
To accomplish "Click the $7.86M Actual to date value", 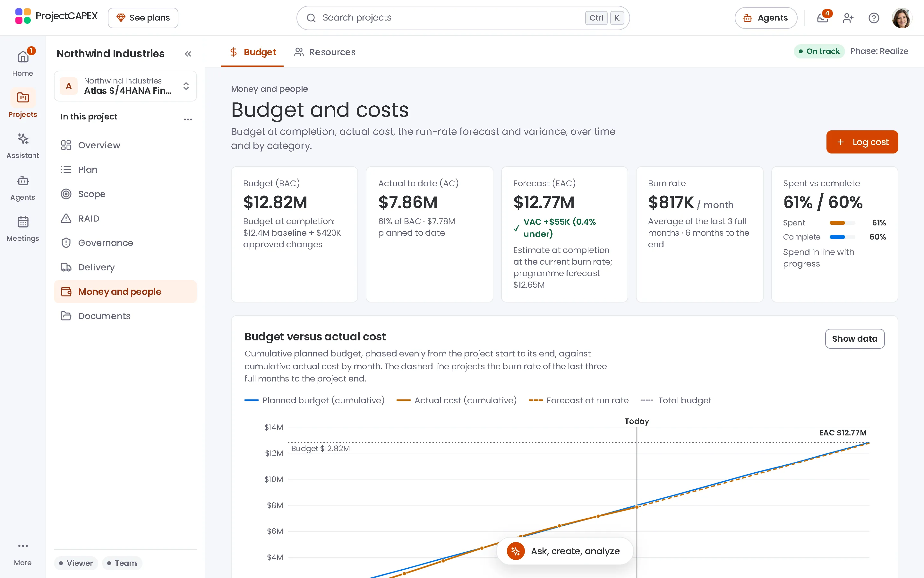I will (x=408, y=202).
